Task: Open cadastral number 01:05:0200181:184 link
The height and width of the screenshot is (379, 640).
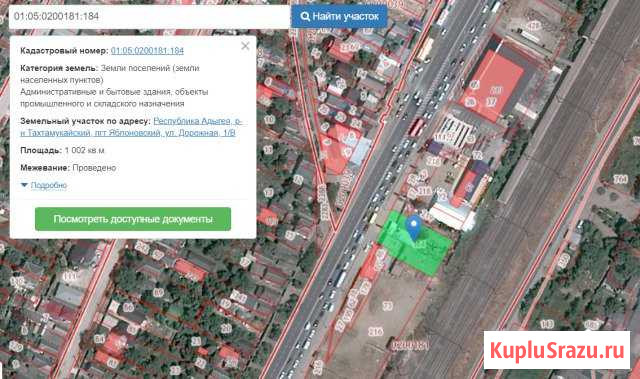Action: [x=147, y=51]
